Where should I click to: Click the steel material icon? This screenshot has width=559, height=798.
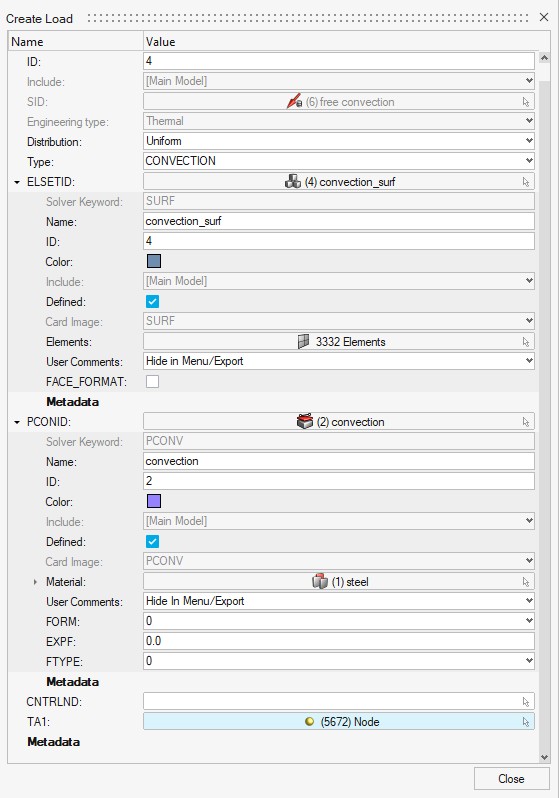tap(320, 581)
